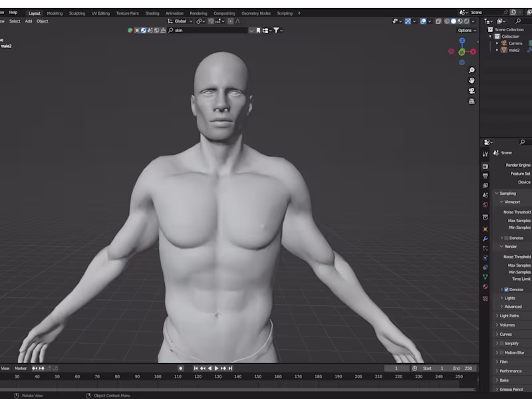Jump to timeline end frame button
Image resolution: width=532 pixels, height=399 pixels.
click(x=230, y=368)
